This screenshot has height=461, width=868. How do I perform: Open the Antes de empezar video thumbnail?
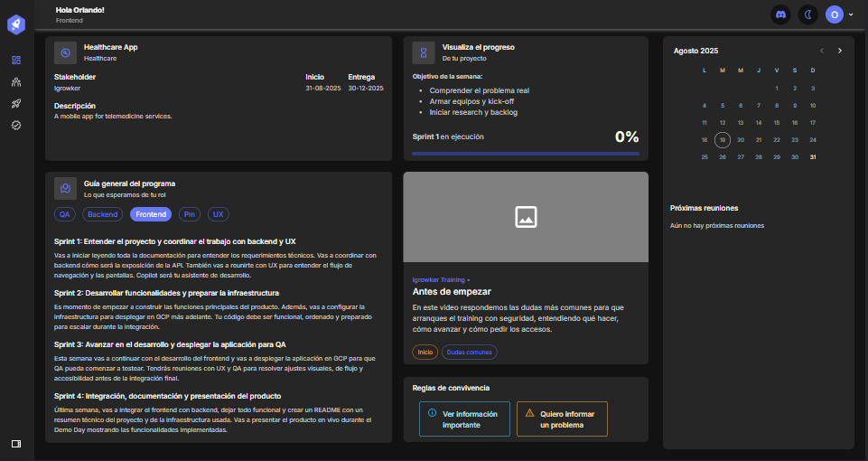point(526,217)
